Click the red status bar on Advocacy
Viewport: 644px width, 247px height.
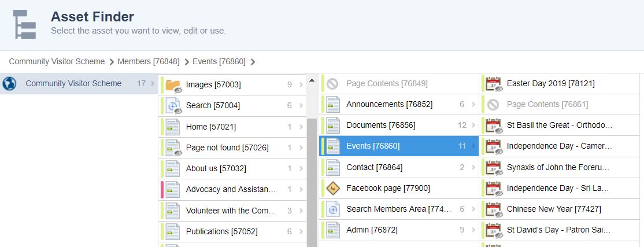pos(162,189)
